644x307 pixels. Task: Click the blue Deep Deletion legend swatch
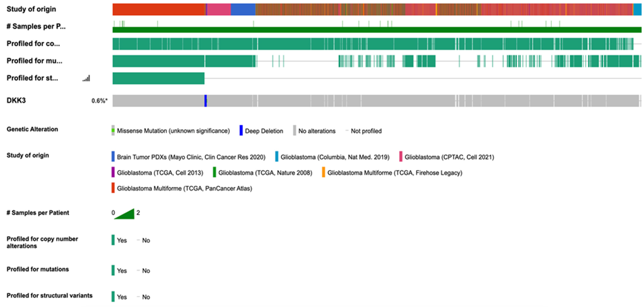241,130
